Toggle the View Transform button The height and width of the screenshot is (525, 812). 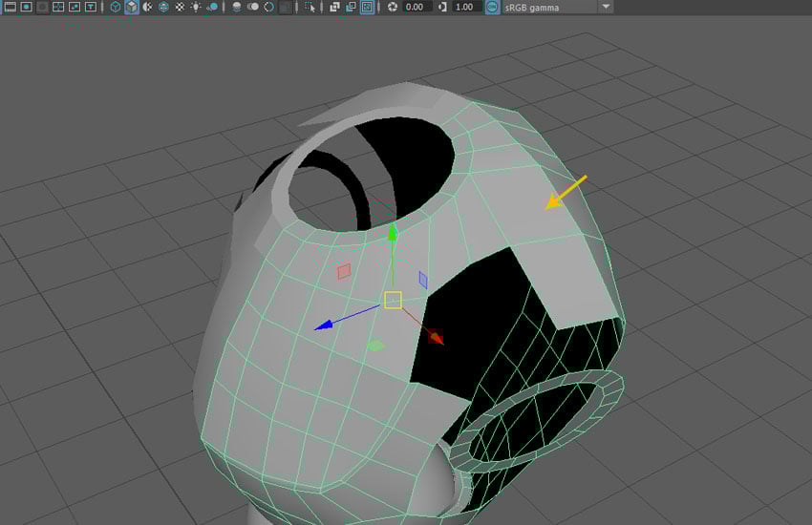493,7
